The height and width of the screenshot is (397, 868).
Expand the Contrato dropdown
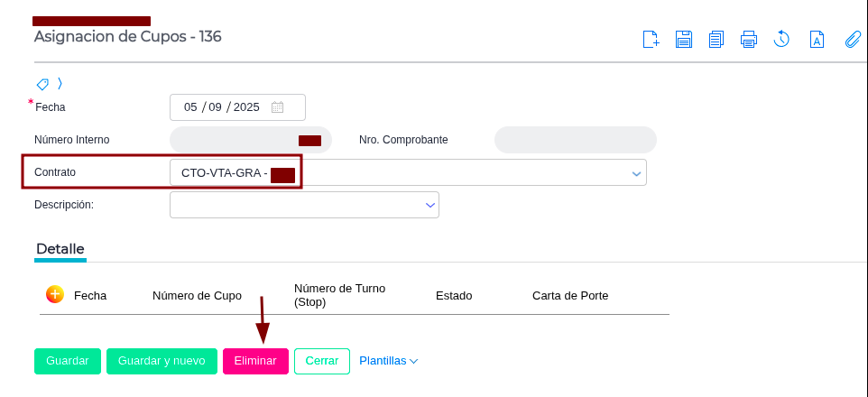point(636,173)
